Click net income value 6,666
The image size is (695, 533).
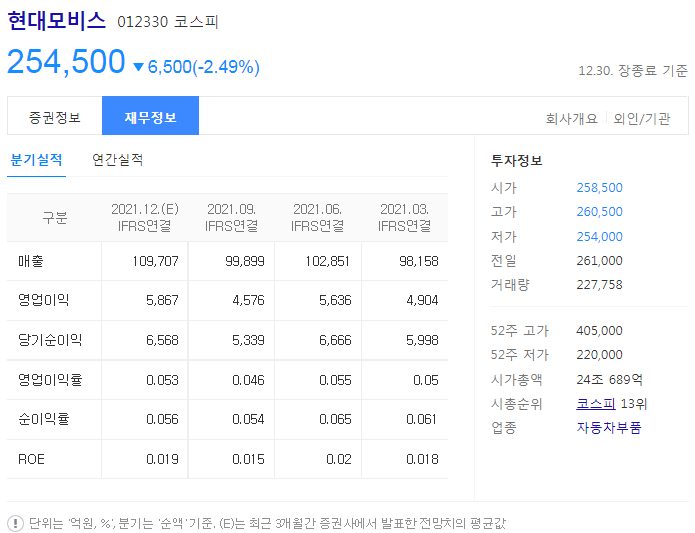click(x=335, y=340)
